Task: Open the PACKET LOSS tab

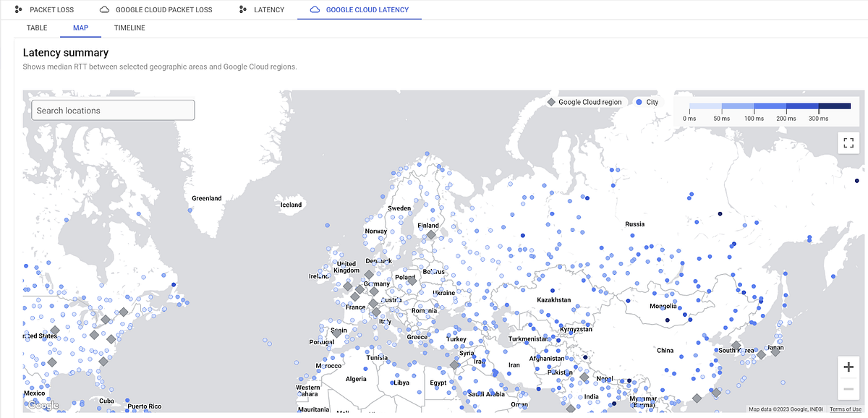Action: [x=51, y=9]
